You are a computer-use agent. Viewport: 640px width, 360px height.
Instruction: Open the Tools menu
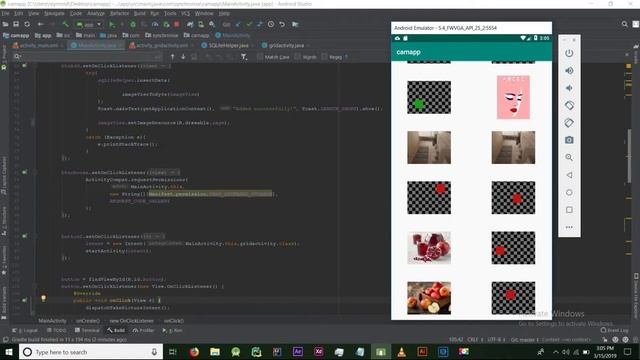click(170, 13)
